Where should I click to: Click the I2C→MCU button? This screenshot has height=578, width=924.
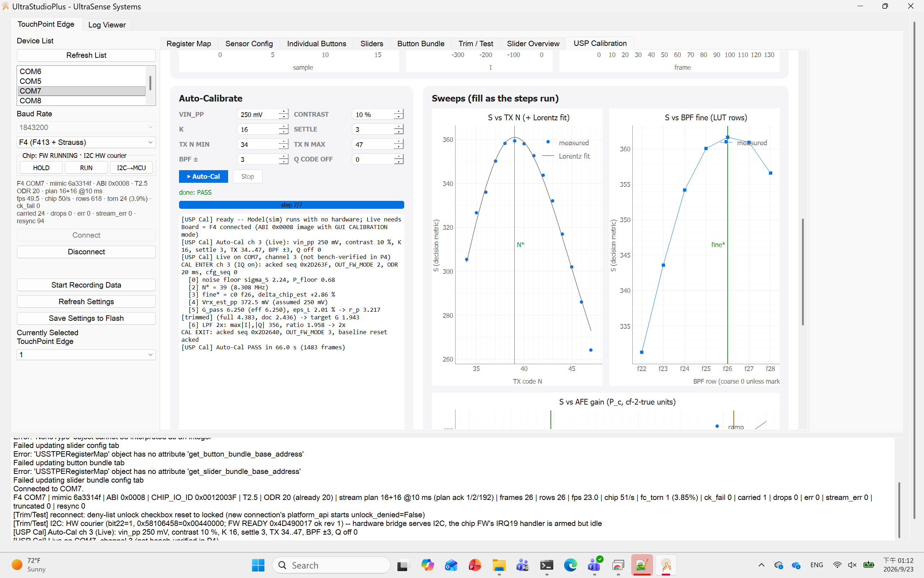[131, 168]
